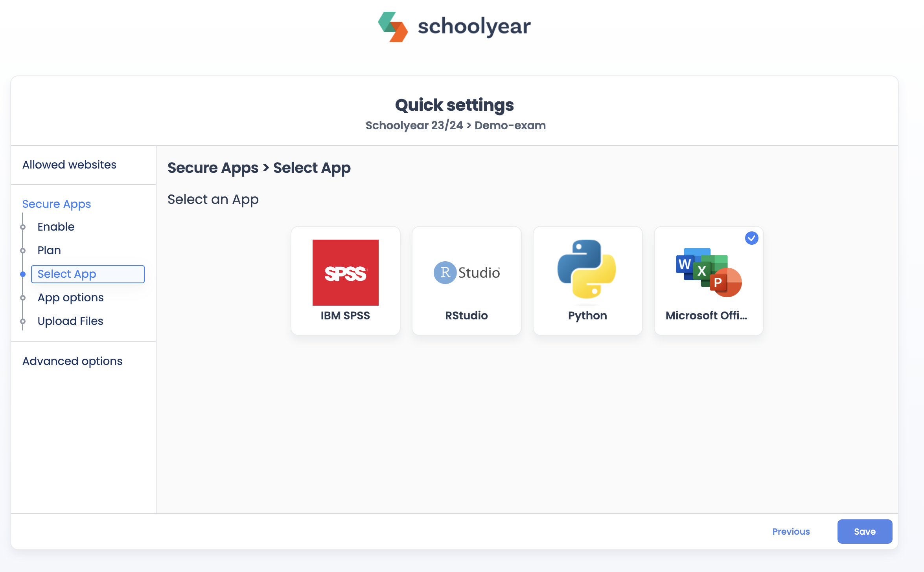Go to the Enable step
This screenshot has width=924, height=572.
click(56, 227)
